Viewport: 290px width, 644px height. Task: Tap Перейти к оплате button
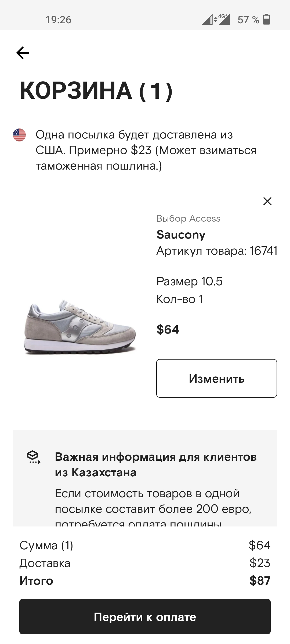145,617
